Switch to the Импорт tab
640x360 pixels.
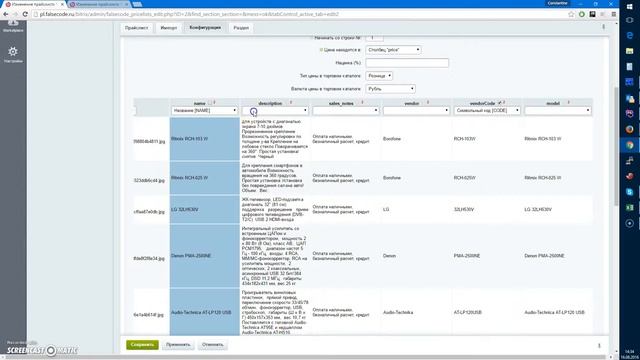[169, 28]
